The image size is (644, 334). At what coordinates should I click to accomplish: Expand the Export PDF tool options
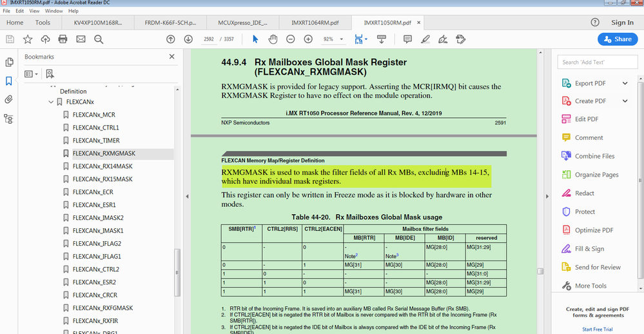pos(625,83)
